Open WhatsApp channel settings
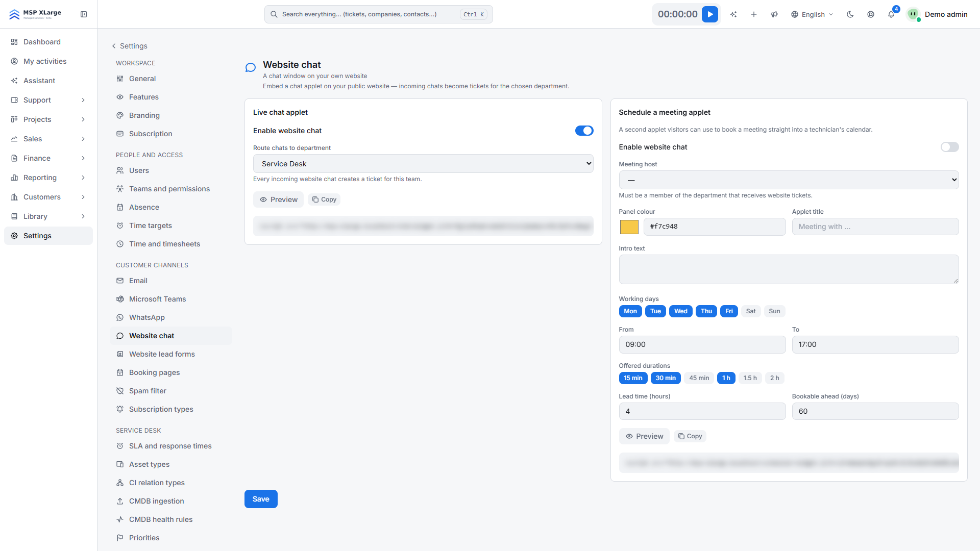 (x=171, y=317)
